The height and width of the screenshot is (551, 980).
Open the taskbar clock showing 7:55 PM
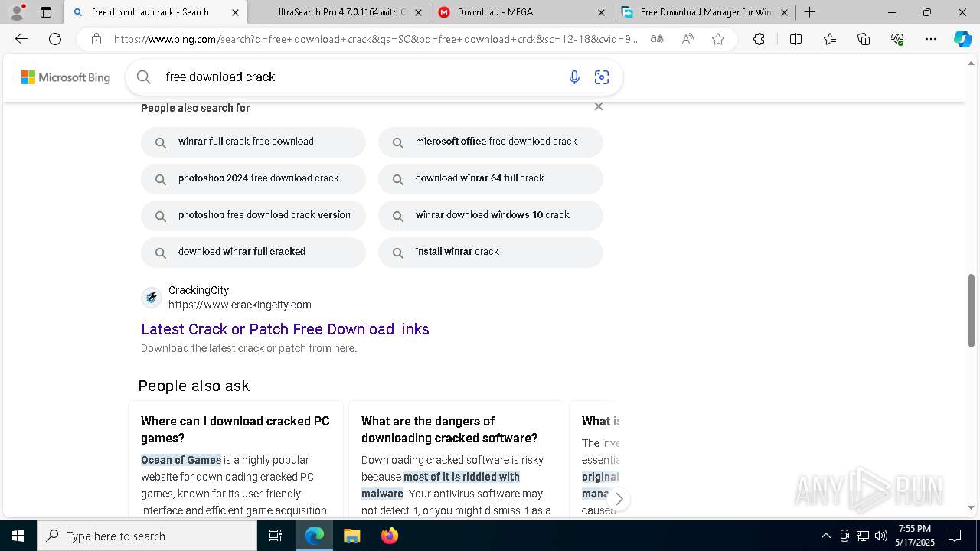click(915, 536)
